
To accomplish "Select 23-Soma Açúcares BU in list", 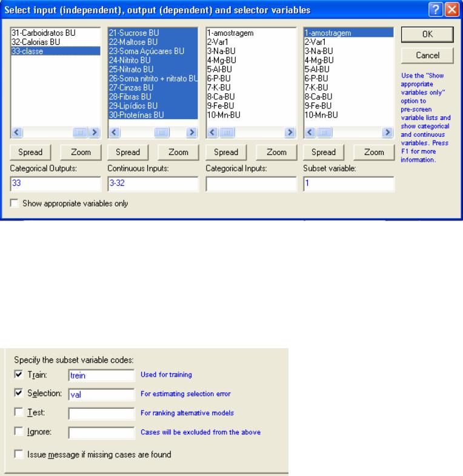I will click(x=153, y=51).
